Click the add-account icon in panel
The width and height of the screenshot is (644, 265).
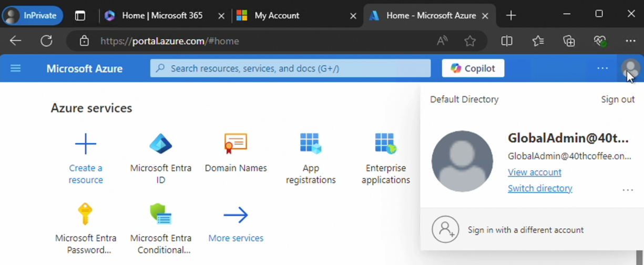445,230
